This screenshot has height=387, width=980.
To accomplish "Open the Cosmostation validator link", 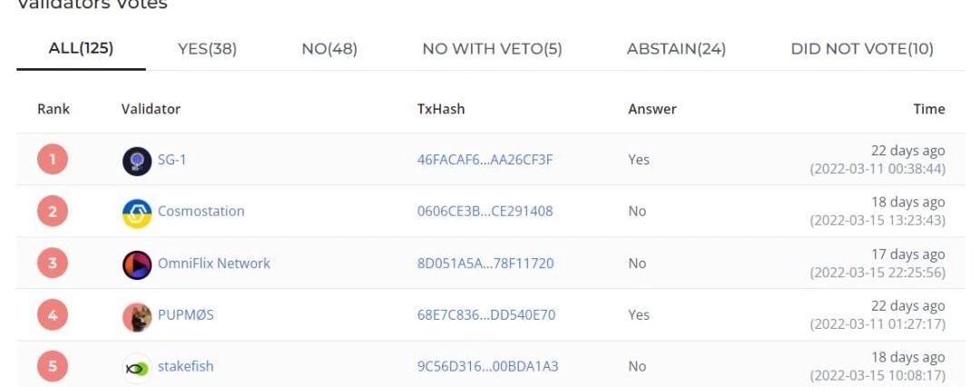I will click(x=201, y=211).
